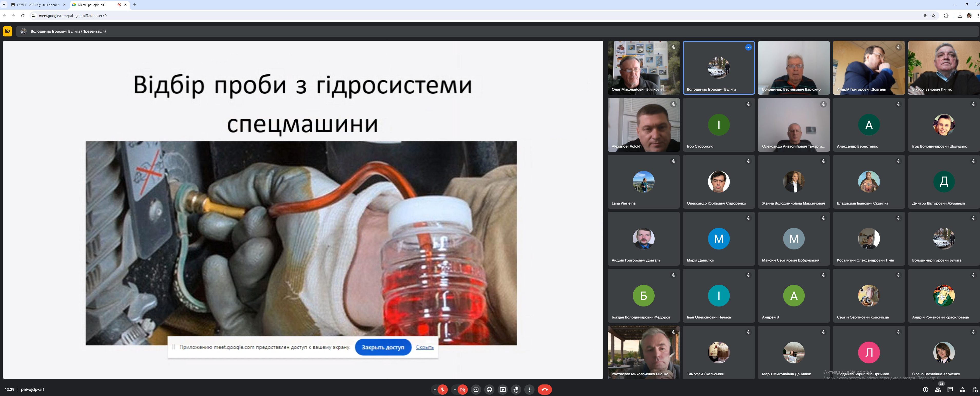Image resolution: width=980 pixels, height=396 pixels.
Task: Open the in-call chat panel
Action: pos(950,390)
